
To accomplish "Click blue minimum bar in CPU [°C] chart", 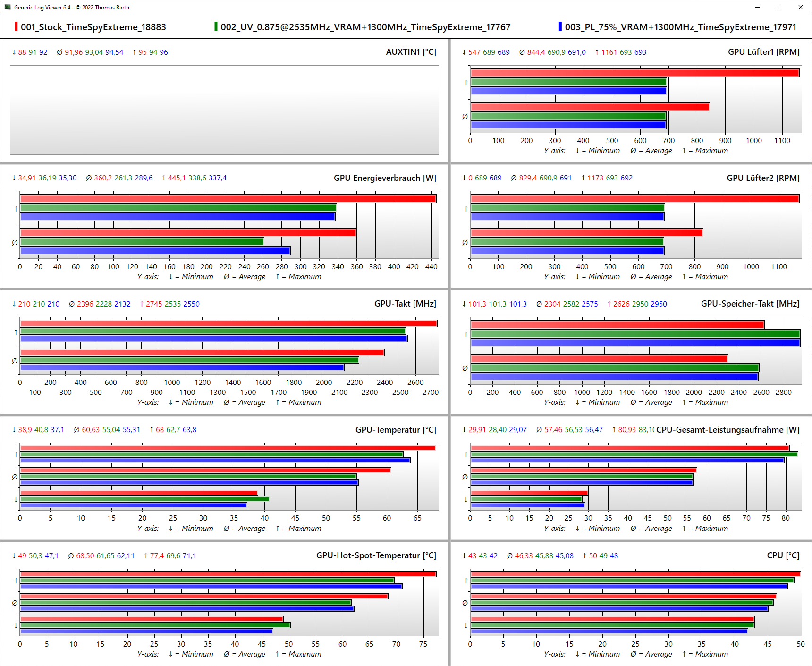I will (x=609, y=632).
